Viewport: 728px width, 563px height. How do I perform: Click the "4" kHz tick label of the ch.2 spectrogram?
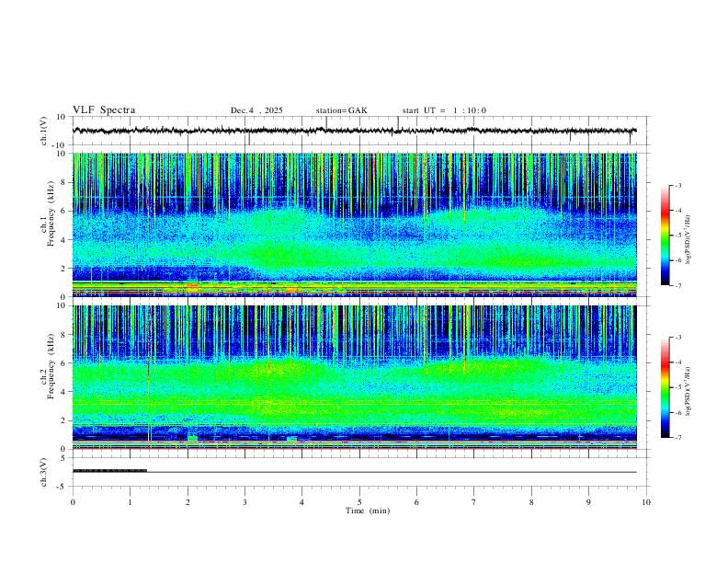(x=63, y=392)
